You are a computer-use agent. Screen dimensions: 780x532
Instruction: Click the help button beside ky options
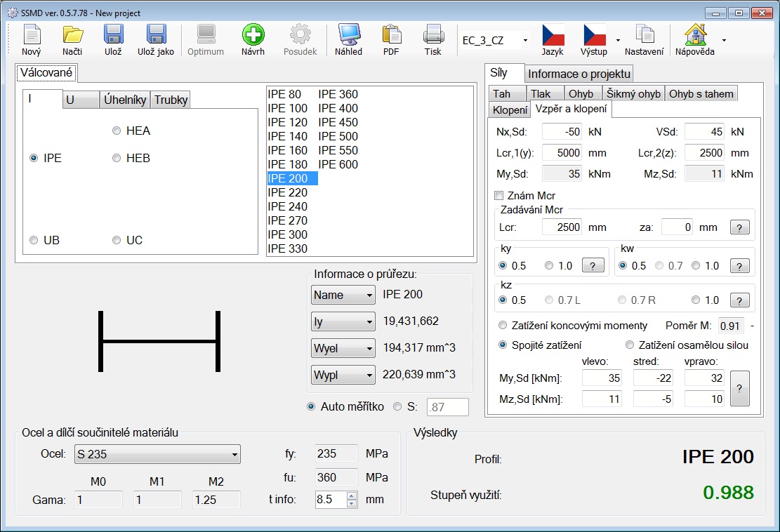click(x=593, y=266)
